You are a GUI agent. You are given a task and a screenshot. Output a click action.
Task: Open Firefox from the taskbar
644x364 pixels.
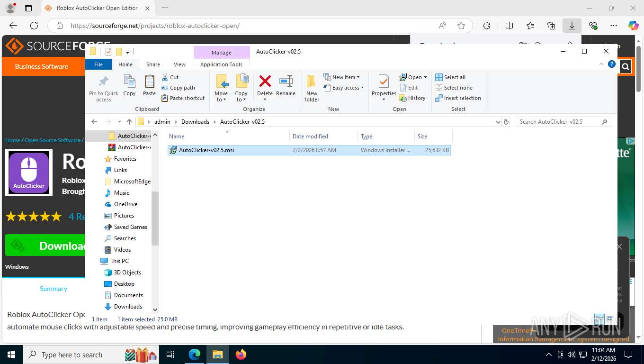pyautogui.click(x=241, y=354)
